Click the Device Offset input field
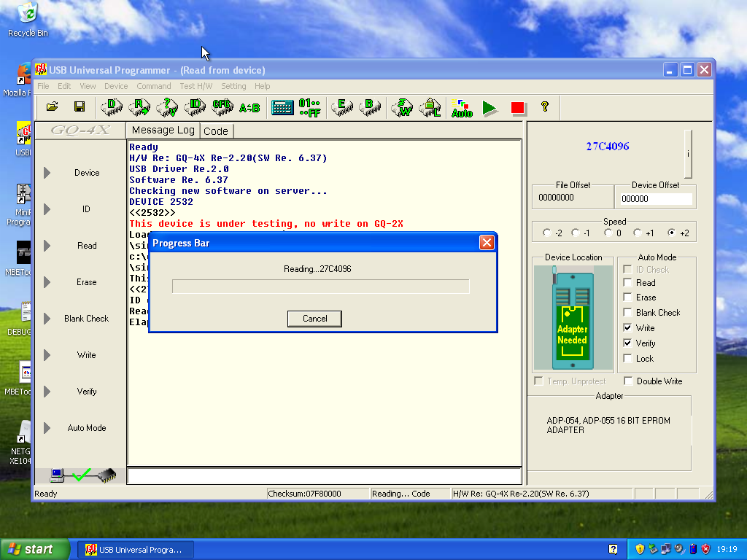Screen dimensions: 747x560 [655, 198]
